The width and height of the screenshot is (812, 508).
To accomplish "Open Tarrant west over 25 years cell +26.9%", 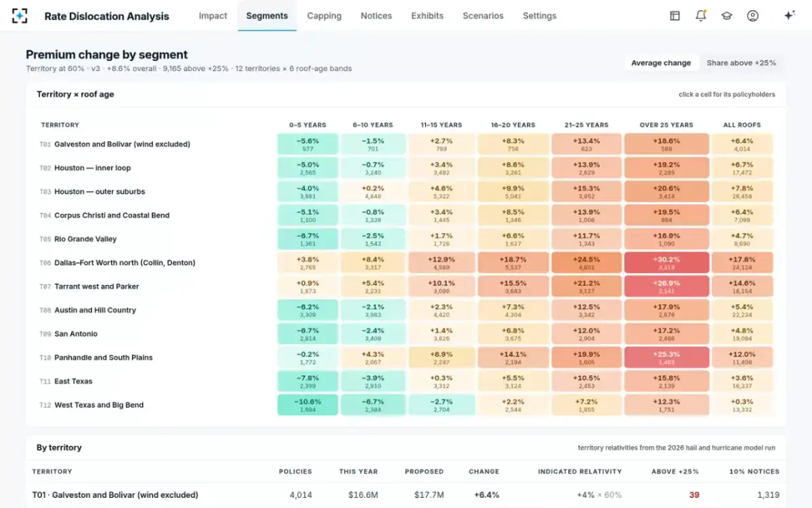I will [x=667, y=287].
